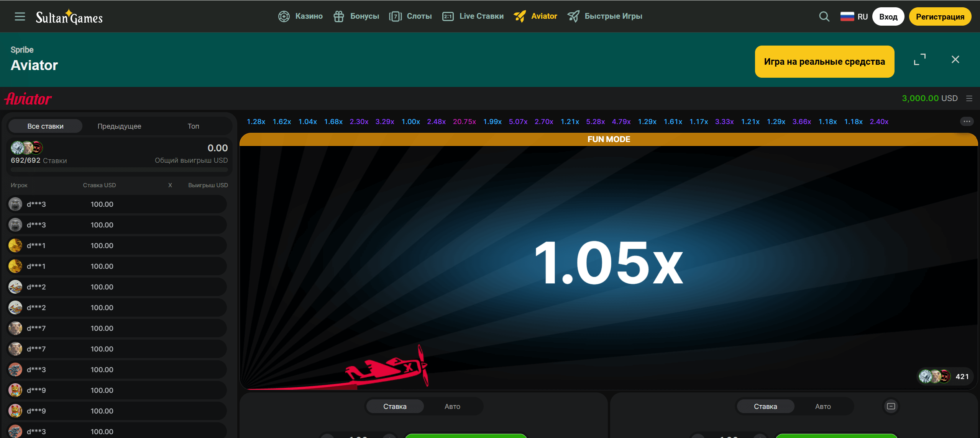Switch to the Предыдущее tab
The width and height of the screenshot is (980, 438).
119,126
